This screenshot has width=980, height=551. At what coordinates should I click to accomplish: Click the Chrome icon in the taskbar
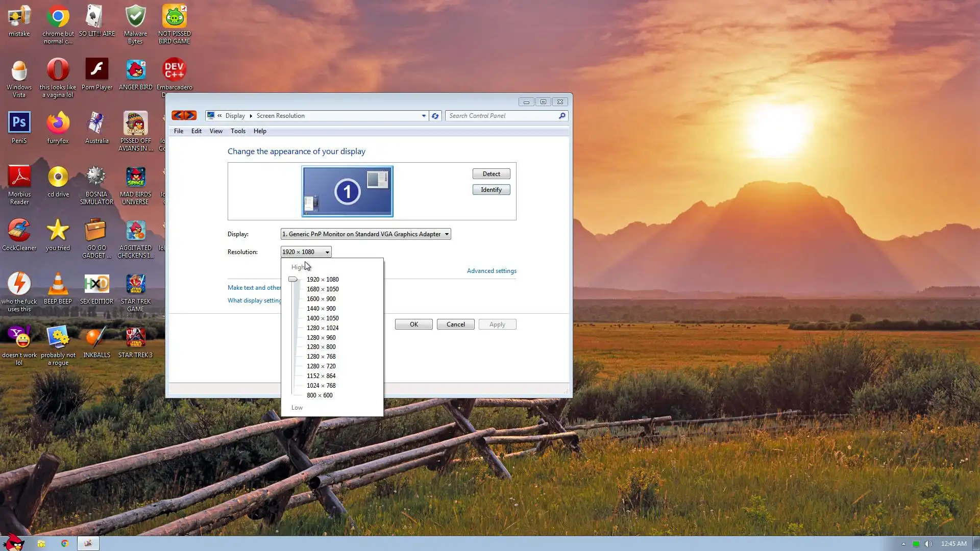click(x=64, y=543)
